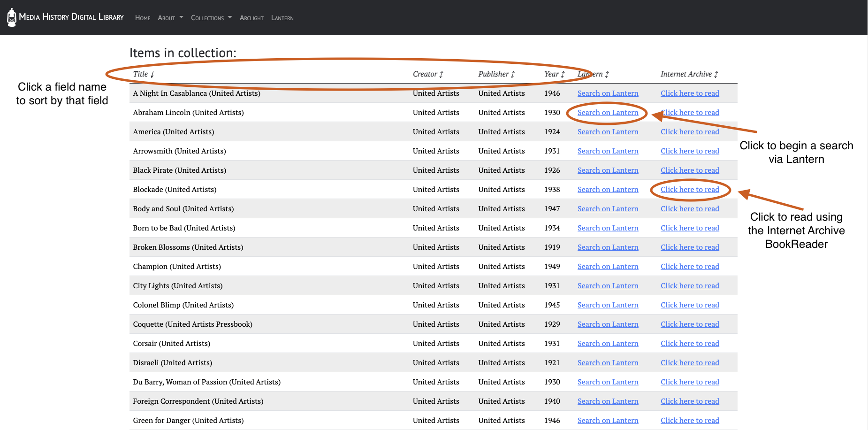This screenshot has width=868, height=430.
Task: Sort the table by Title column
Action: (144, 74)
